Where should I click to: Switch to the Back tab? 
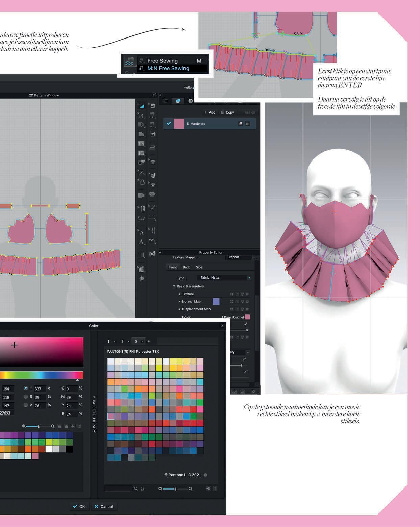[187, 267]
